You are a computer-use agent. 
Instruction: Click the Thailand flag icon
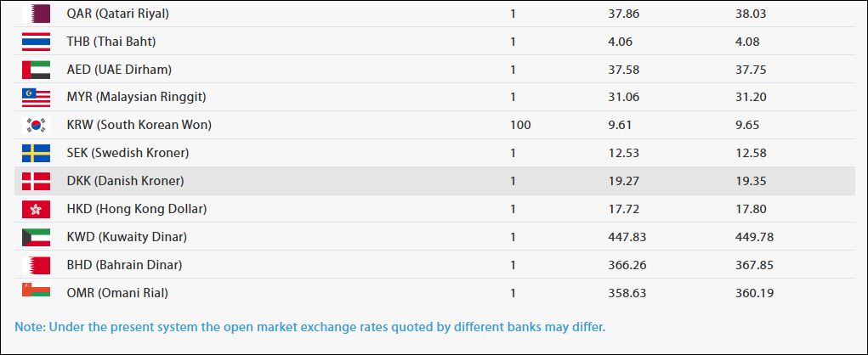click(x=36, y=42)
